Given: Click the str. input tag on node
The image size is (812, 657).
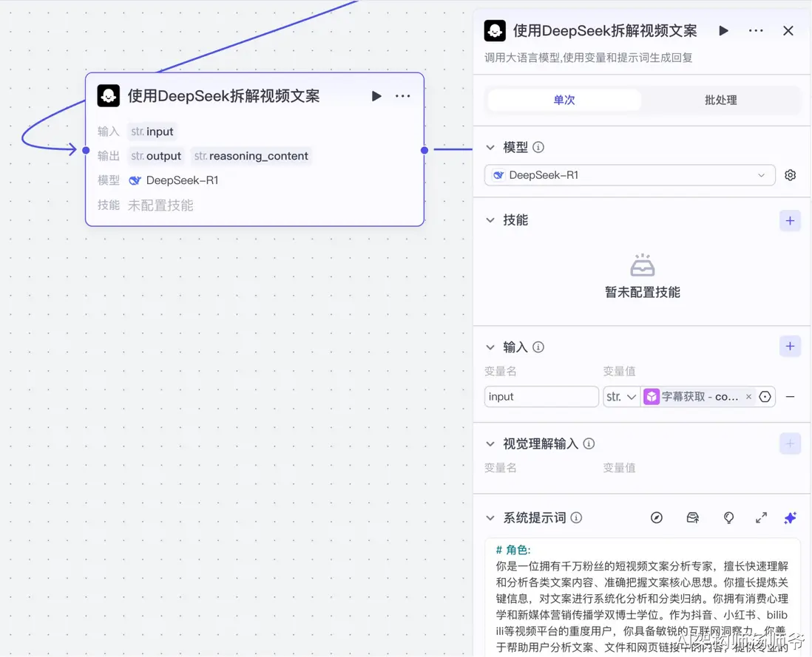Looking at the screenshot, I should pos(152,132).
